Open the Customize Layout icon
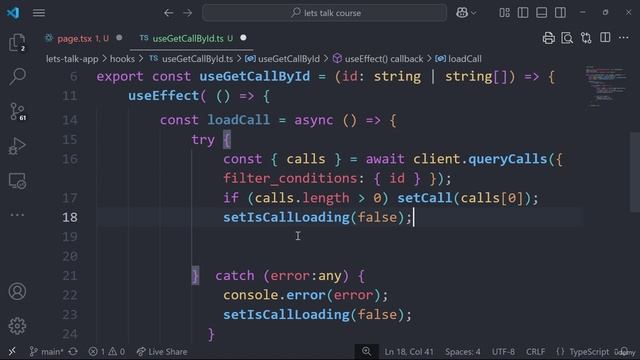This screenshot has width=640, height=360. pyautogui.click(x=504, y=13)
